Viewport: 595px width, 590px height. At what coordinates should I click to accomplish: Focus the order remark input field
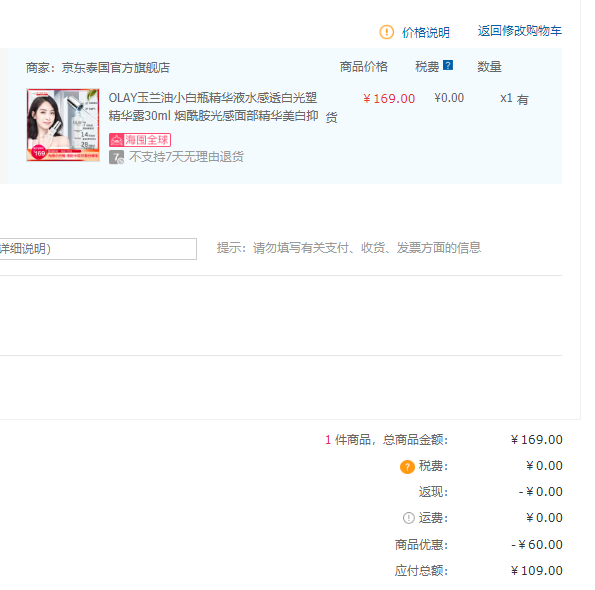[98, 249]
